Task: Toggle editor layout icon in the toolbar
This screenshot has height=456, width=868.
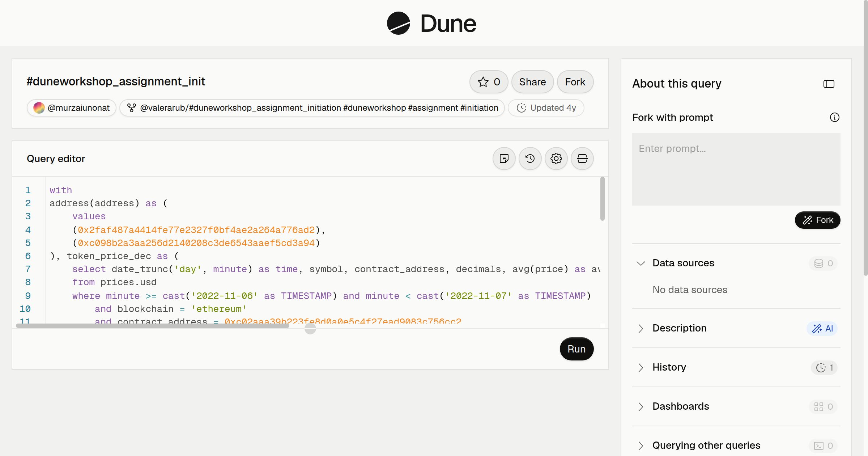Action: (x=582, y=159)
